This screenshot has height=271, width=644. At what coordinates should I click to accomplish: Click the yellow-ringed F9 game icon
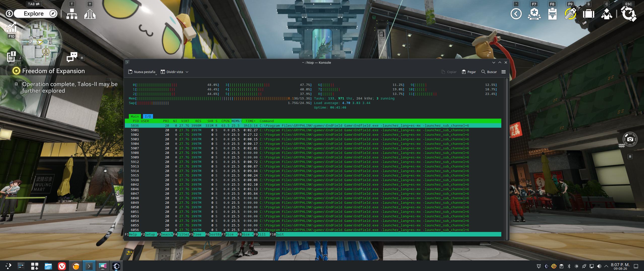coord(570,14)
